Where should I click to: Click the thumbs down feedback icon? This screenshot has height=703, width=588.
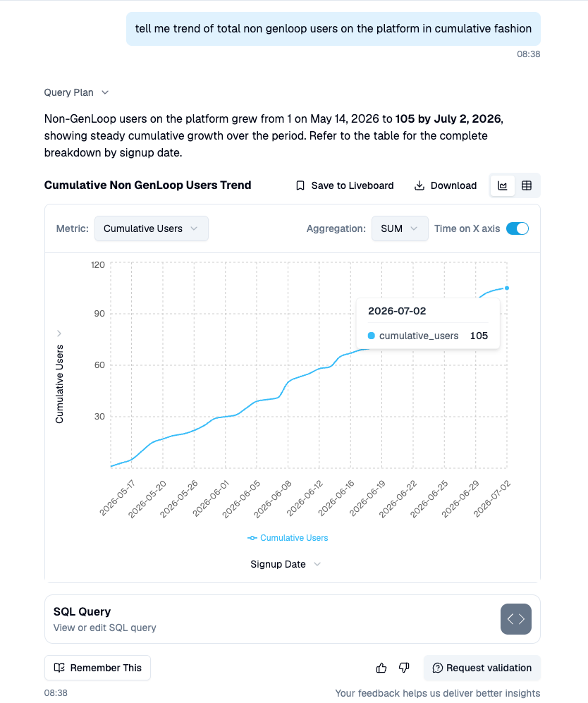(x=404, y=668)
